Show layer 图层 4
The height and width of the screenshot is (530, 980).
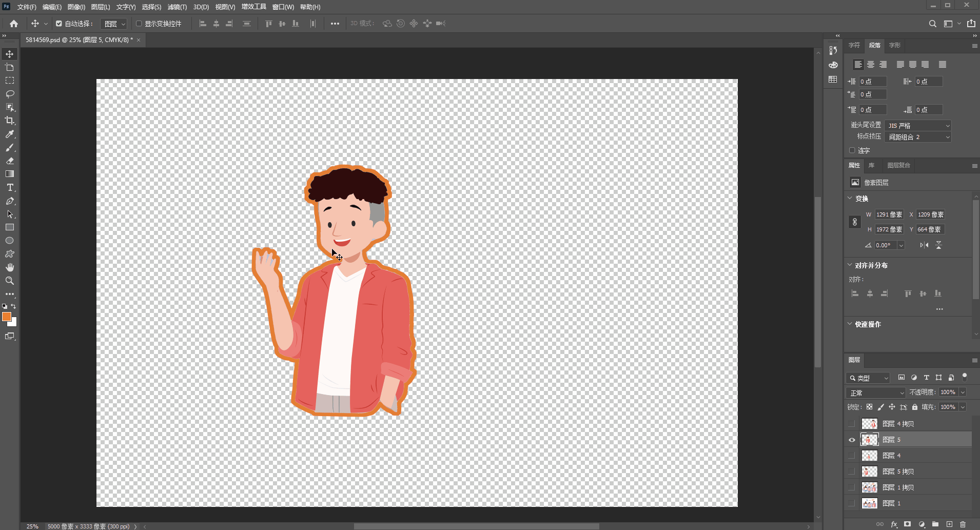tap(852, 456)
